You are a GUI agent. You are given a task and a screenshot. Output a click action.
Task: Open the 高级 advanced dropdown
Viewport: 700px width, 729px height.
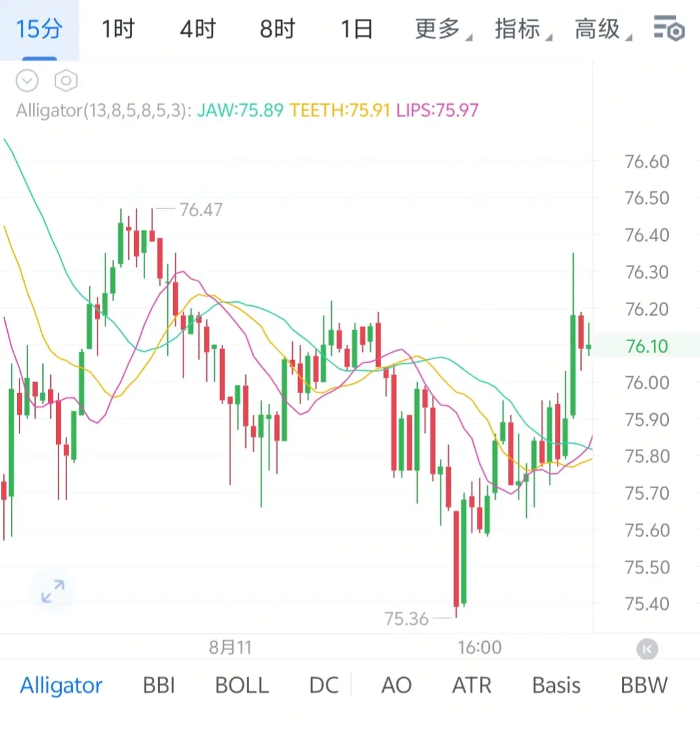point(602,29)
